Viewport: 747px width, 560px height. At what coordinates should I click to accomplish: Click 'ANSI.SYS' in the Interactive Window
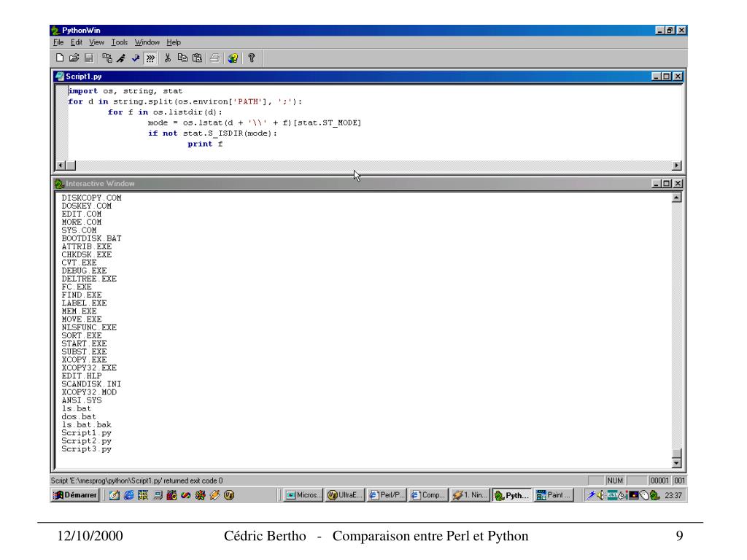click(82, 400)
